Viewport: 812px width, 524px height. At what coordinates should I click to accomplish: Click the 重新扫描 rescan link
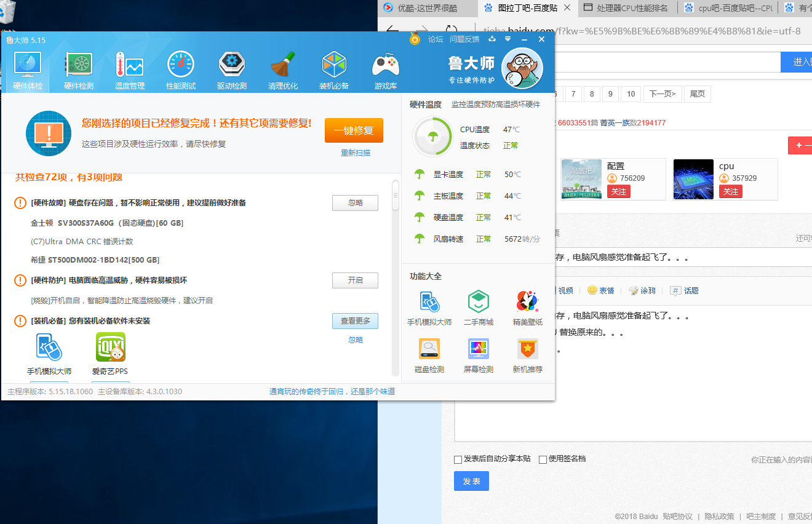(356, 153)
